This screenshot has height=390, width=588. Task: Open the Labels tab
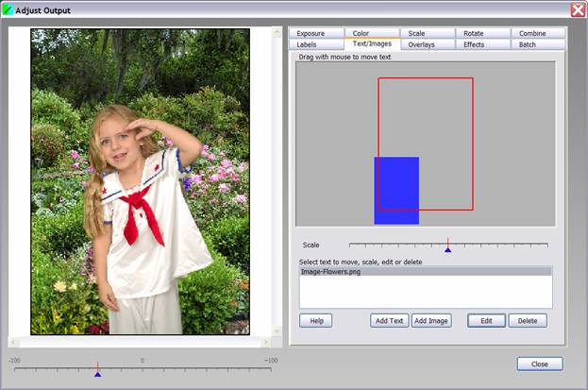[316, 44]
